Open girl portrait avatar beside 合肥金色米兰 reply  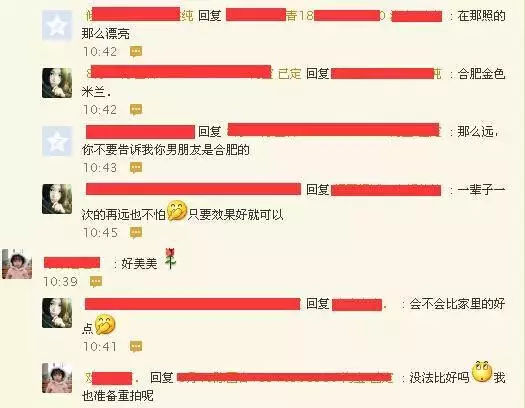(57, 83)
